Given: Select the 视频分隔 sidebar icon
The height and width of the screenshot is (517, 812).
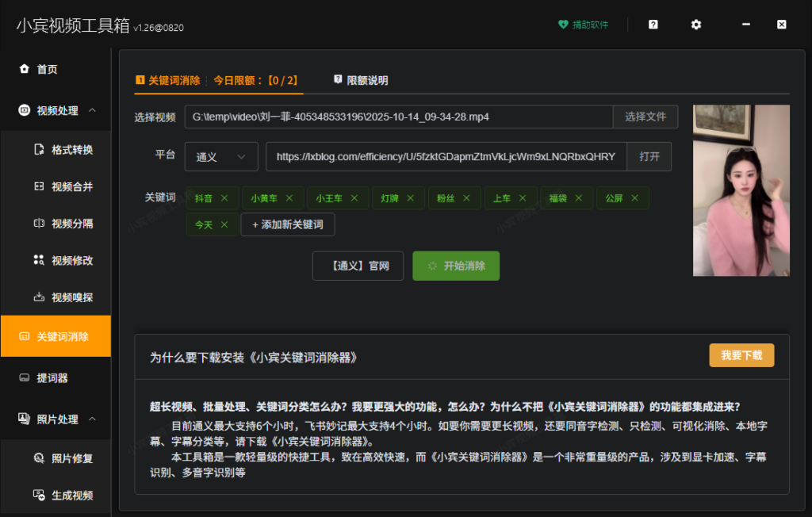Looking at the screenshot, I should [39, 224].
